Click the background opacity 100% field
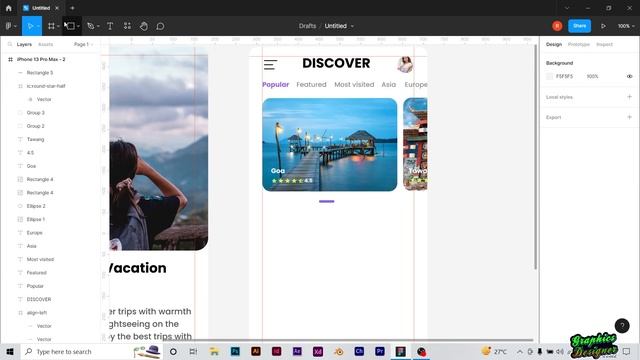This screenshot has height=360, width=640. (x=592, y=76)
